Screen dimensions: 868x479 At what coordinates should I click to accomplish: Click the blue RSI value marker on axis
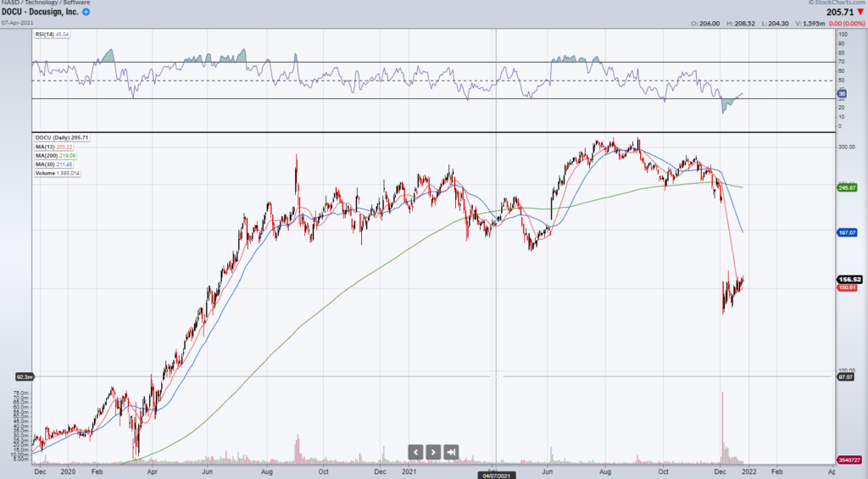[x=842, y=92]
